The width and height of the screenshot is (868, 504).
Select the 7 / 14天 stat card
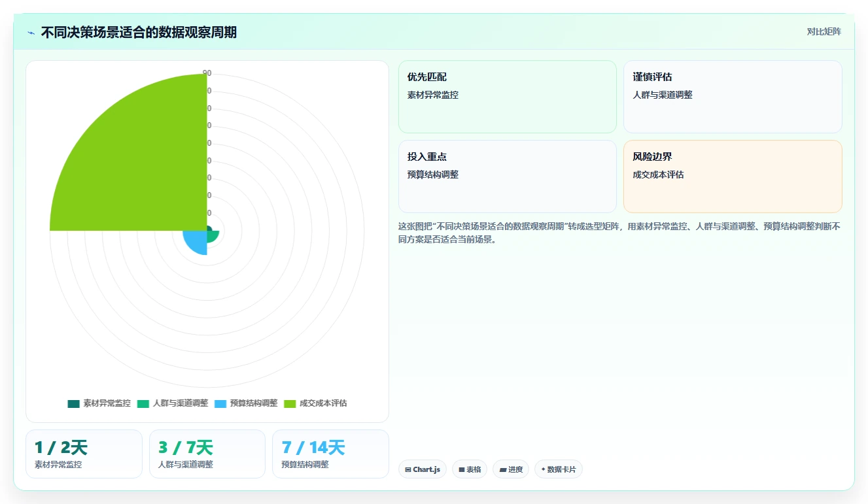point(330,454)
